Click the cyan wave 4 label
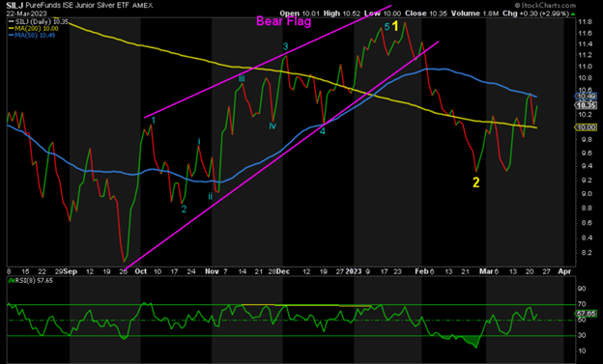Screen dimensions: 603x364 [322, 131]
